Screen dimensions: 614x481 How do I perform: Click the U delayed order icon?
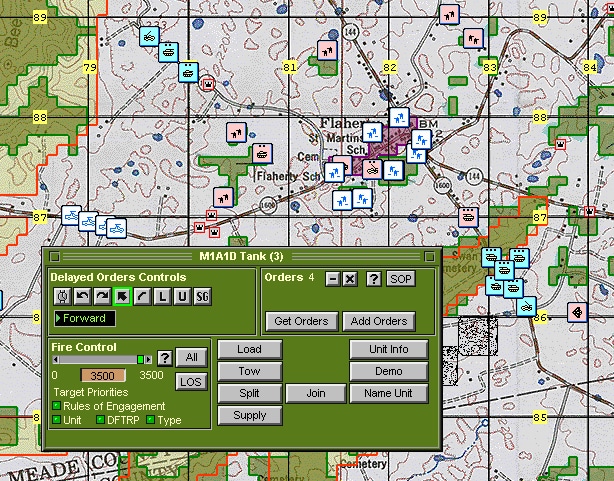pyautogui.click(x=181, y=296)
